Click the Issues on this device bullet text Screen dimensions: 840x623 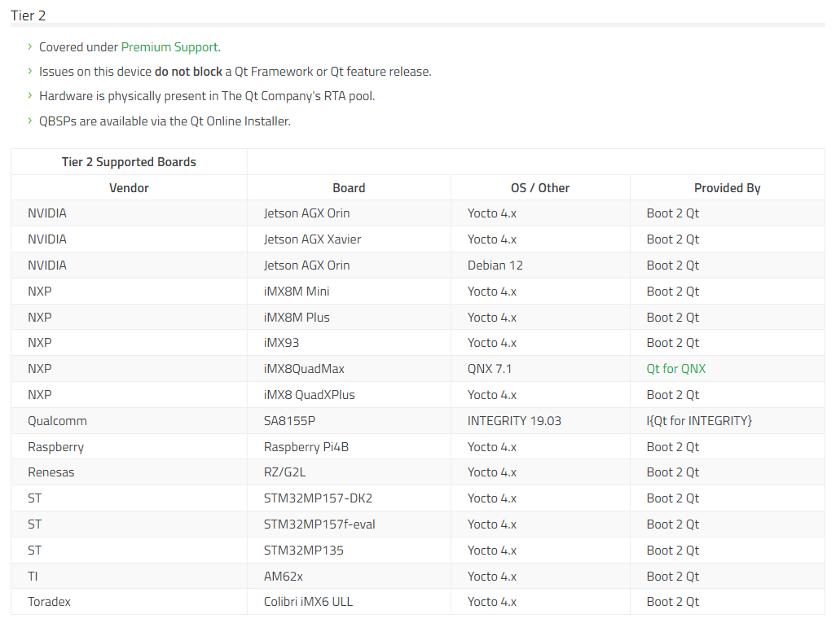(235, 72)
